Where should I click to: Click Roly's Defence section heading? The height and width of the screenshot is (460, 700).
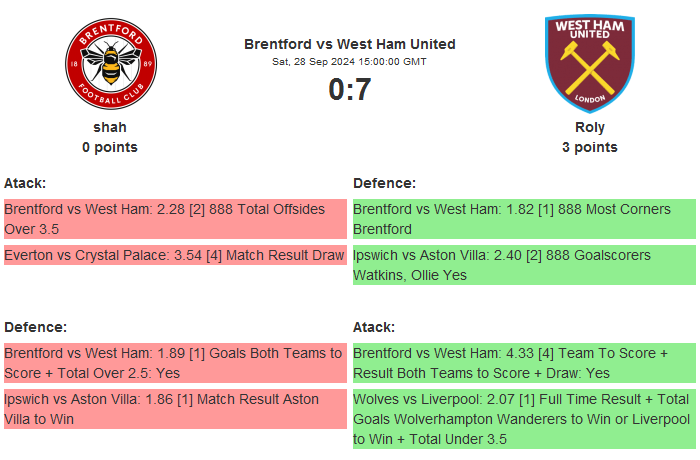click(385, 183)
